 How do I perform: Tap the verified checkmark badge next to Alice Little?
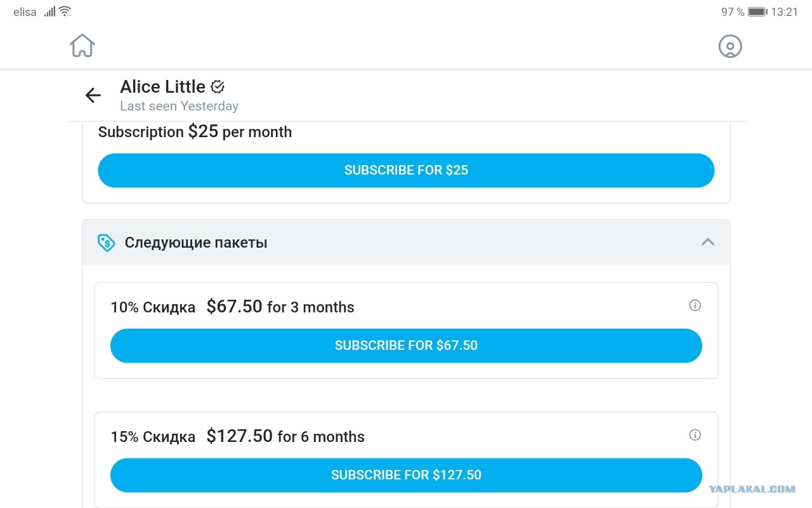tap(218, 86)
